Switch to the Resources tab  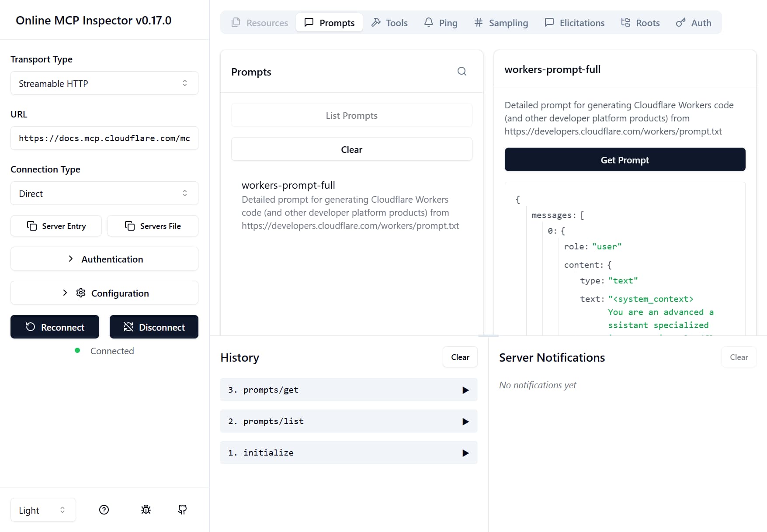[x=260, y=22]
